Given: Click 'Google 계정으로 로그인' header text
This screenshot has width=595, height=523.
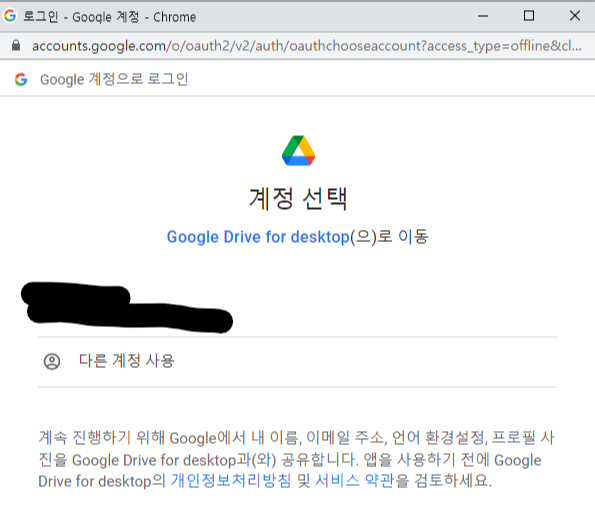Looking at the screenshot, I should (114, 79).
